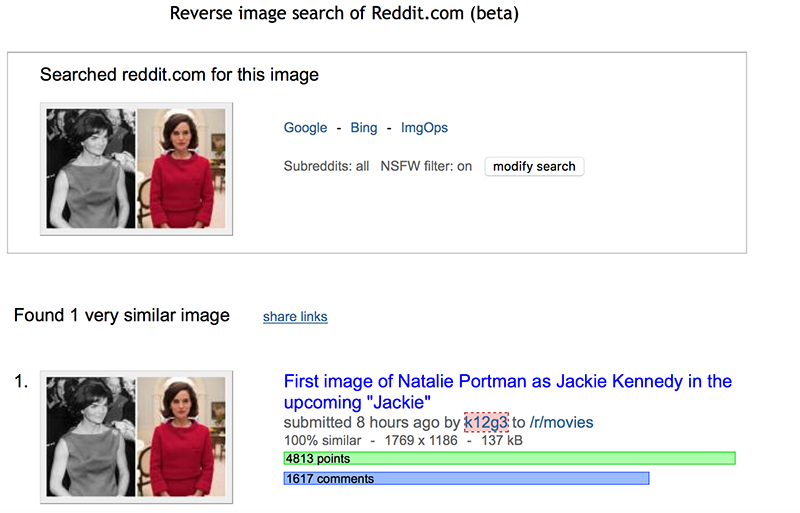Click the 'Subreddits: all' label
This screenshot has height=513, width=800.
pos(326,167)
